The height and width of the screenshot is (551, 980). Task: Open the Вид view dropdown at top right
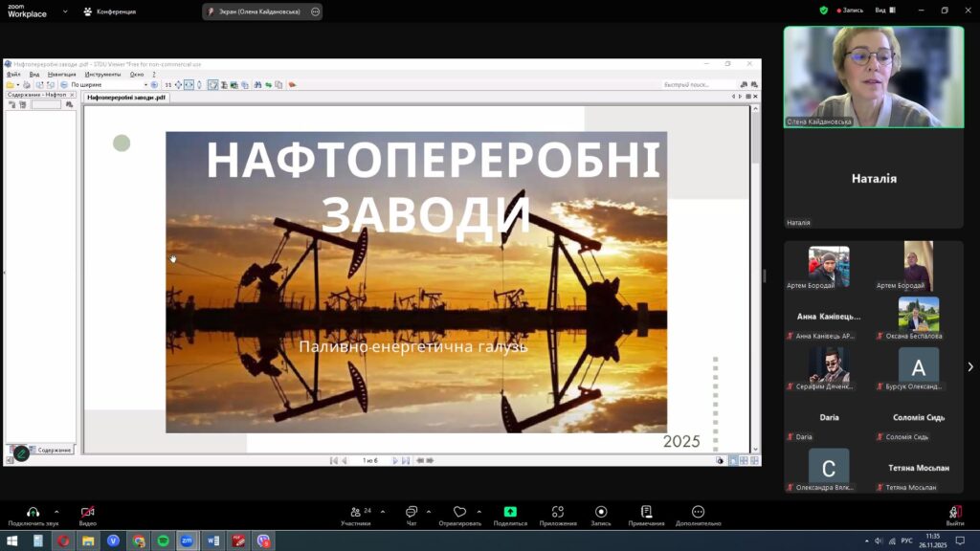(880, 11)
